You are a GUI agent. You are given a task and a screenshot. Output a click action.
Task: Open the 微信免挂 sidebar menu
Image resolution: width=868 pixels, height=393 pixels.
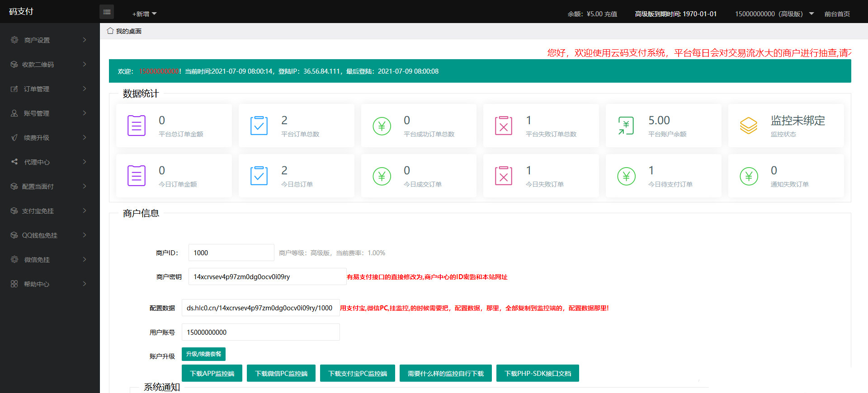pos(50,259)
